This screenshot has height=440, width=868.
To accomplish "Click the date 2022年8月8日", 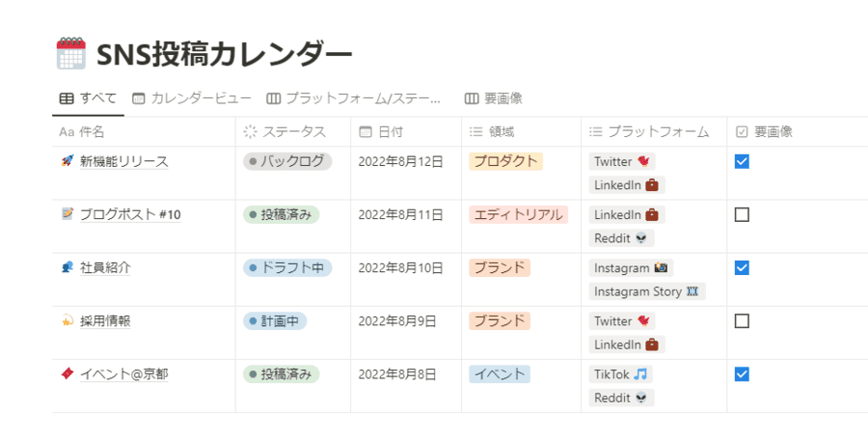I will 397,374.
